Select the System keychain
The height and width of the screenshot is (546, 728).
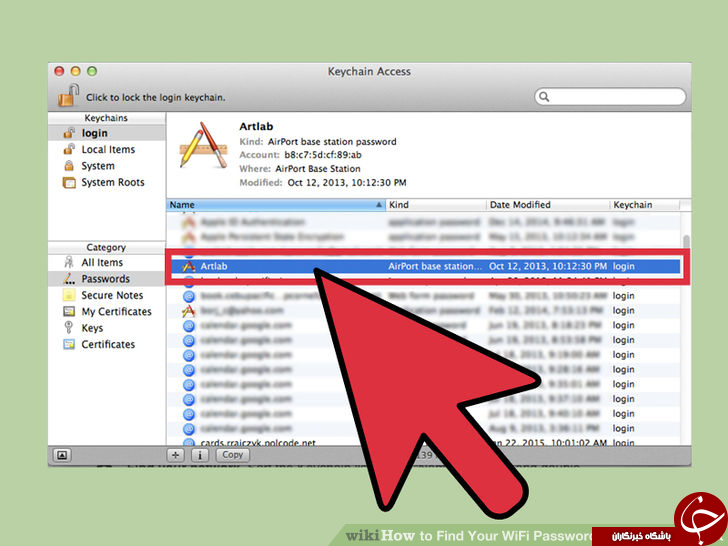(107, 166)
